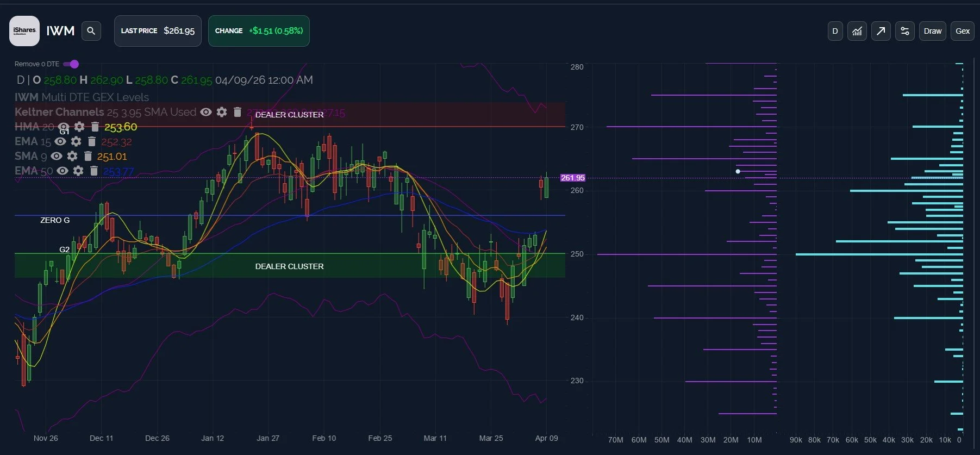The height and width of the screenshot is (455, 980).
Task: Click the LAST PRICE $261.95 box
Action: (x=158, y=31)
